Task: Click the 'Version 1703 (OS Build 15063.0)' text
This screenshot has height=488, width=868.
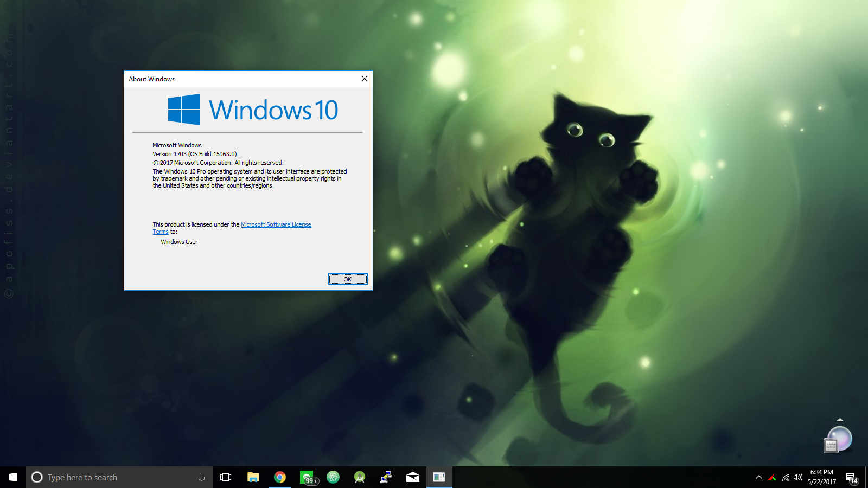Action: (195, 154)
